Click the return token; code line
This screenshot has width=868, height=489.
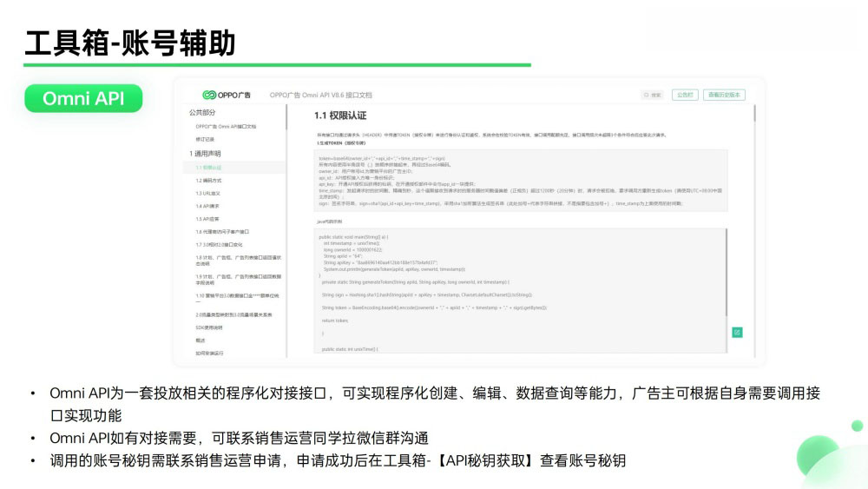(x=335, y=320)
